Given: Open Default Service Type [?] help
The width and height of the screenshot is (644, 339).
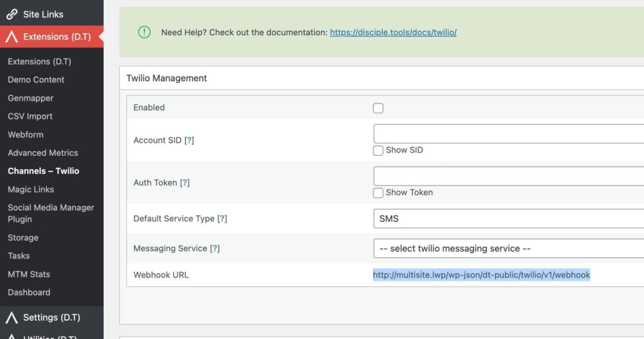Looking at the screenshot, I should click(x=222, y=219).
